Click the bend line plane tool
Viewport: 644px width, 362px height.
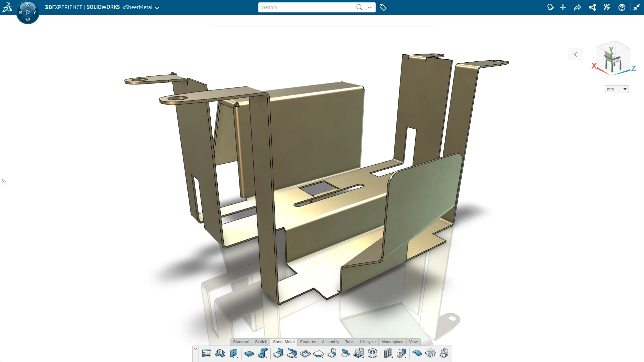[234, 354]
